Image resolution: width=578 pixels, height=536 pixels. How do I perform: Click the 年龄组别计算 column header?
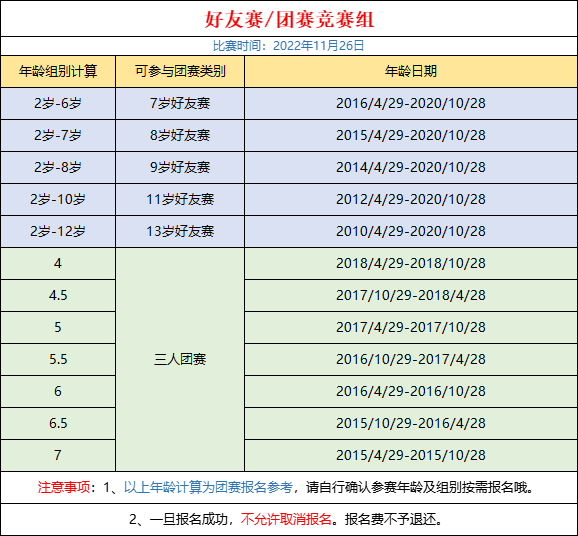click(58, 72)
